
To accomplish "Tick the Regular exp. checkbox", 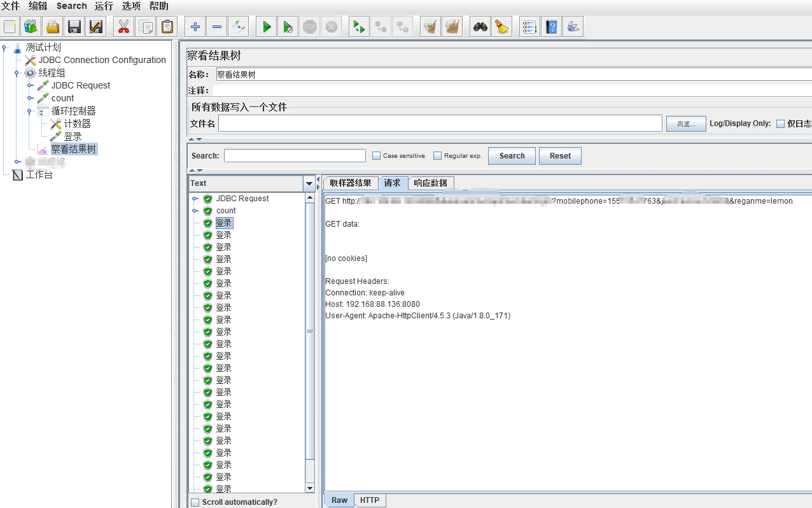I will coord(437,156).
